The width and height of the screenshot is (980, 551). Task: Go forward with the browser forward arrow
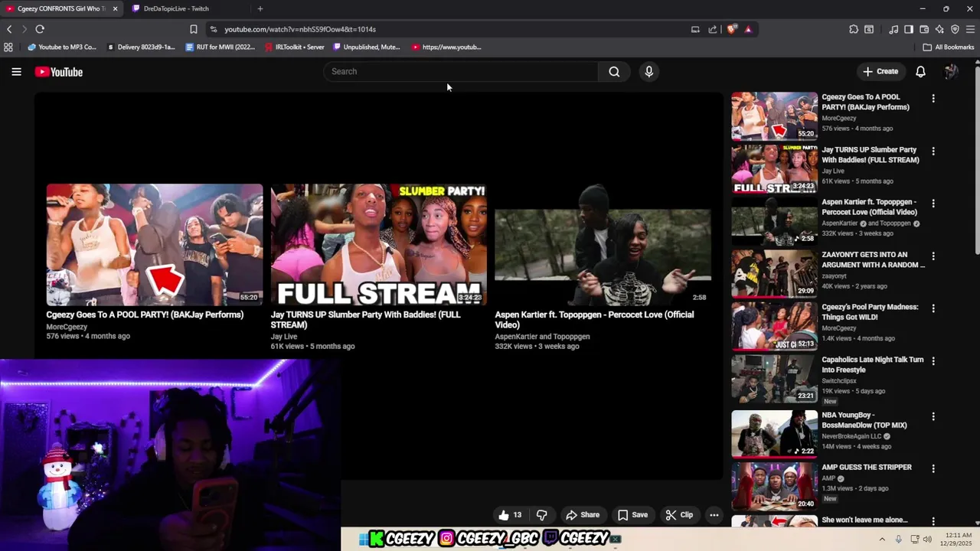pyautogui.click(x=24, y=29)
